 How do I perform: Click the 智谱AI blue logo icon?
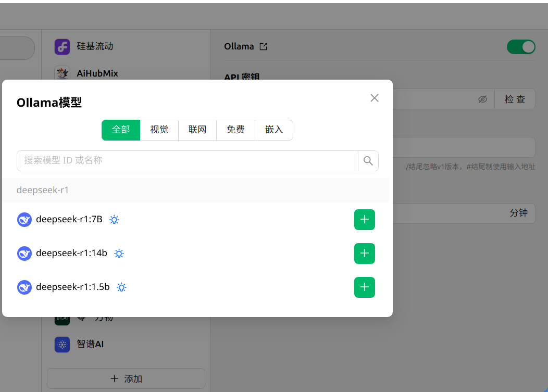62,345
